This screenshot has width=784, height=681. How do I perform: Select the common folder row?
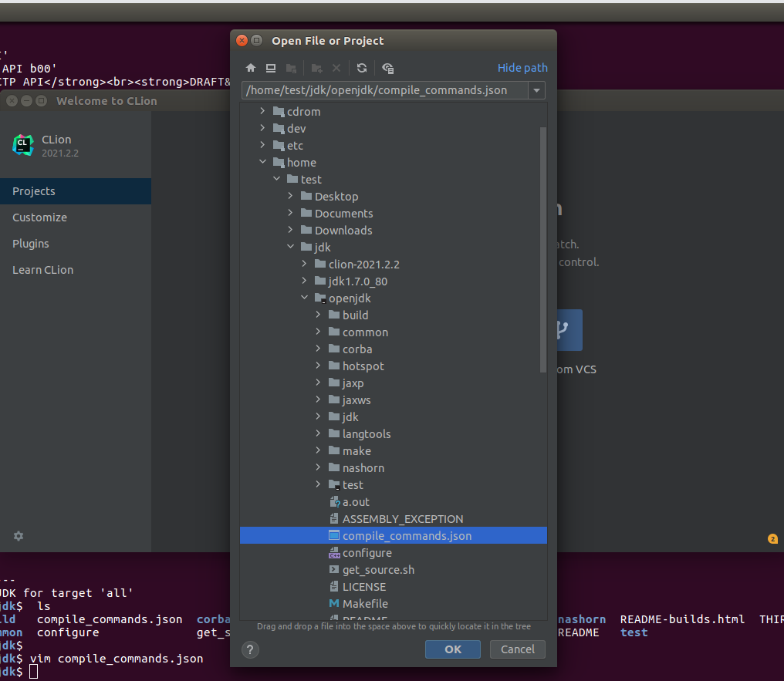[x=394, y=332]
